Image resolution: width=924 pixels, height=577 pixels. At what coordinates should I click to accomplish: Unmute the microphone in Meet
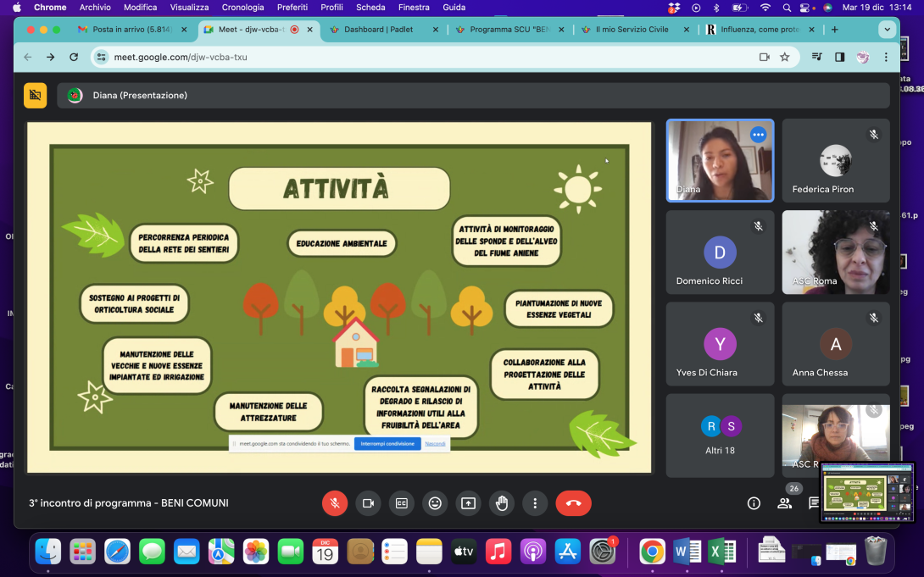(x=335, y=503)
